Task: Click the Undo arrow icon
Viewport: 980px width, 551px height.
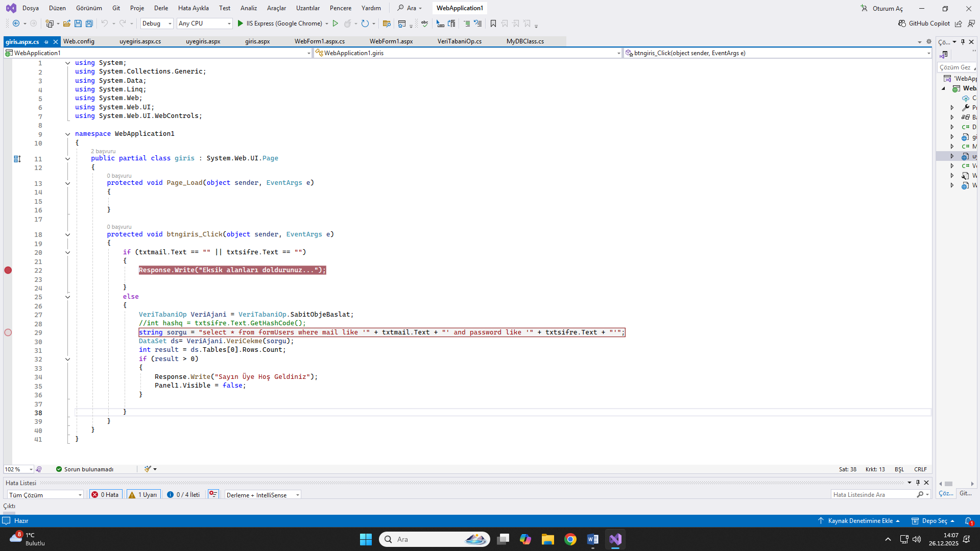Action: pyautogui.click(x=105, y=23)
